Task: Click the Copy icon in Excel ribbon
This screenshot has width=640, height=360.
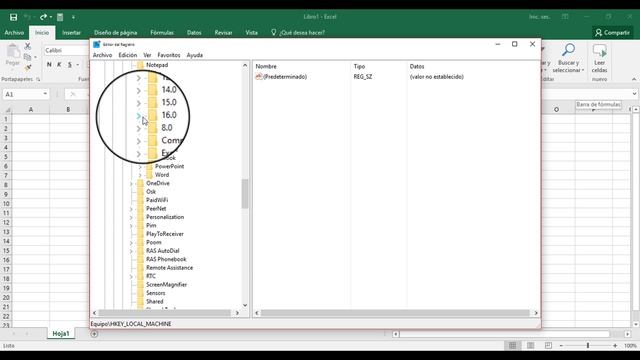Action: (x=28, y=57)
